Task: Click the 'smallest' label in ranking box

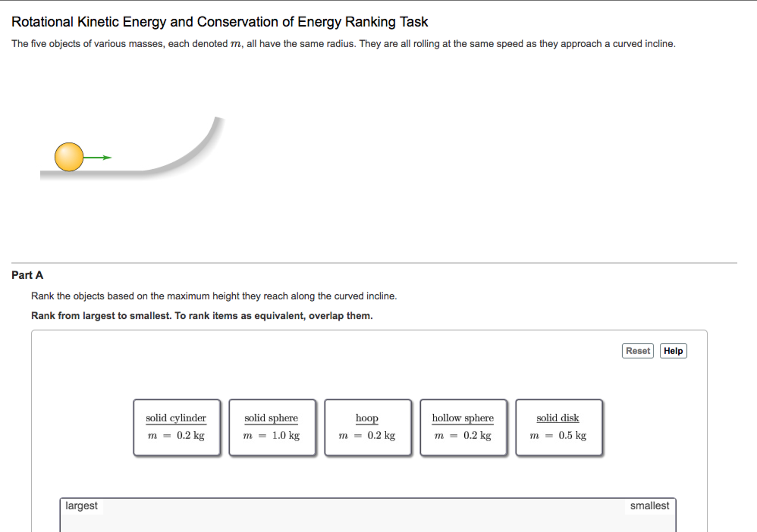Action: pos(649,505)
